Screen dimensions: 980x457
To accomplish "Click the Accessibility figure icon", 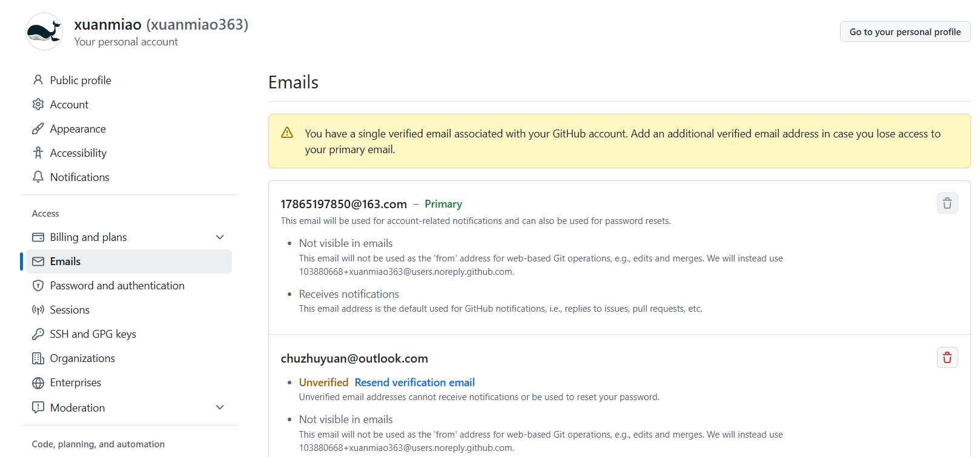I will pyautogui.click(x=38, y=153).
